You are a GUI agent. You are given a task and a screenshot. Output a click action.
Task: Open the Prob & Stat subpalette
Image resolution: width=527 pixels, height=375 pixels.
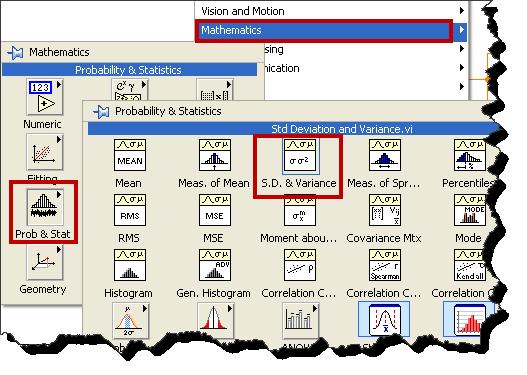[x=45, y=207]
